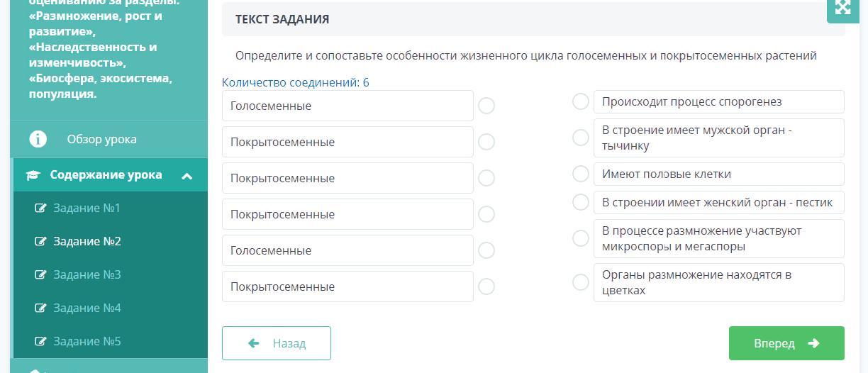Click the graduation cap icon
Viewport: 868px width, 373px height.
click(33, 175)
